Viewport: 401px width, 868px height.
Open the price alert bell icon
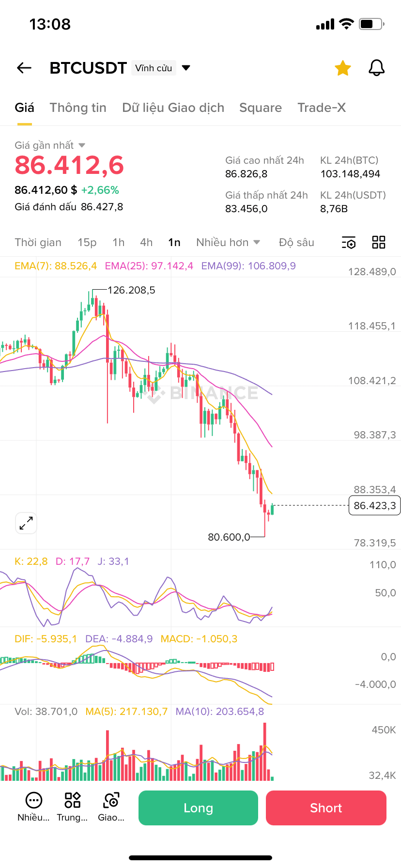pyautogui.click(x=376, y=68)
